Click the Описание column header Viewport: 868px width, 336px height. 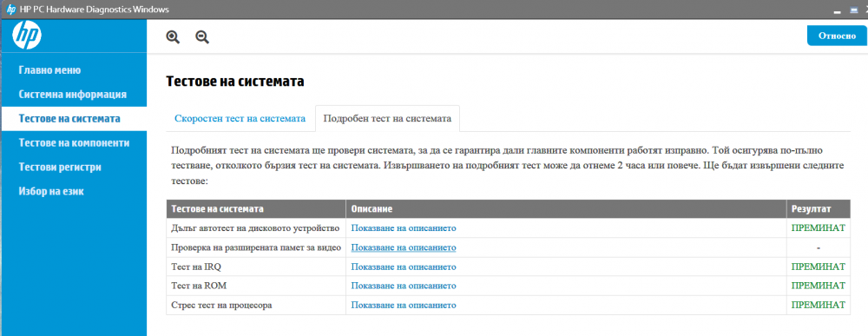(x=566, y=208)
